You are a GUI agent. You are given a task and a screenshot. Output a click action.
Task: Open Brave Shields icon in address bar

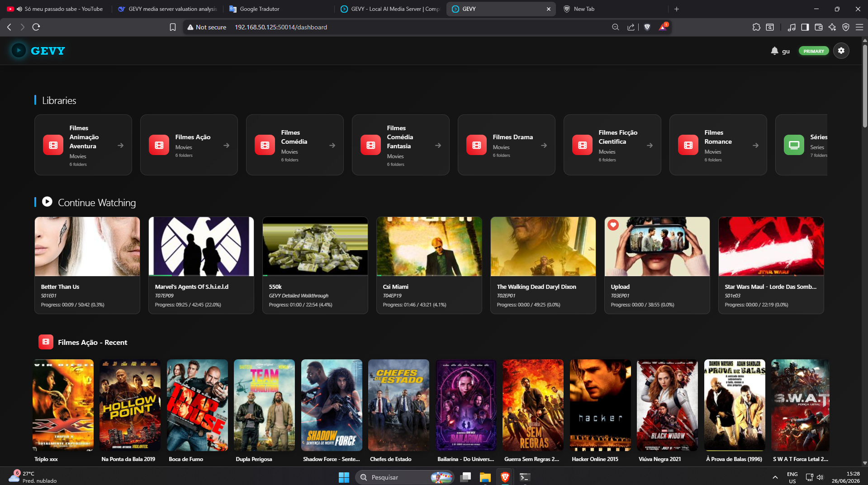(x=647, y=27)
